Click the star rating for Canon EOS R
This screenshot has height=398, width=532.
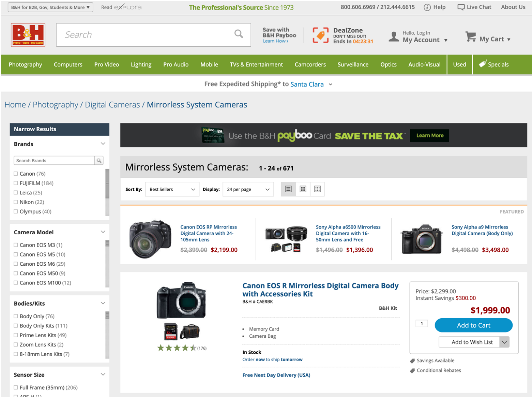(177, 348)
